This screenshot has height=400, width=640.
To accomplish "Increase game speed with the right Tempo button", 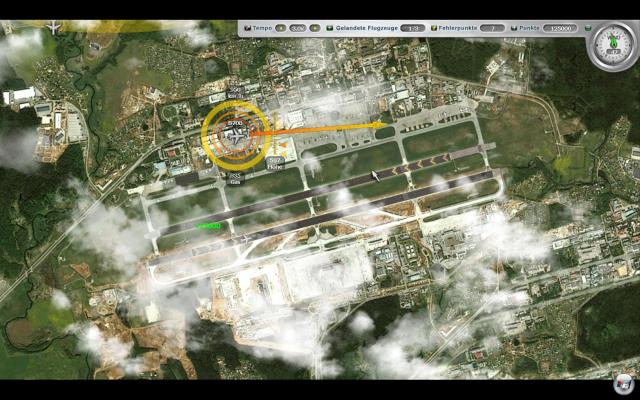I will click(x=314, y=28).
